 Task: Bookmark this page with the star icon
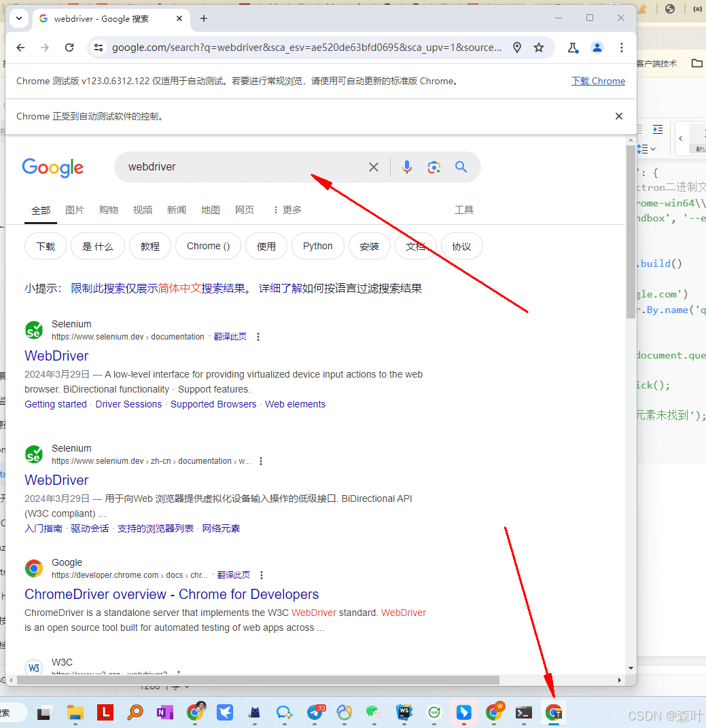tap(539, 48)
